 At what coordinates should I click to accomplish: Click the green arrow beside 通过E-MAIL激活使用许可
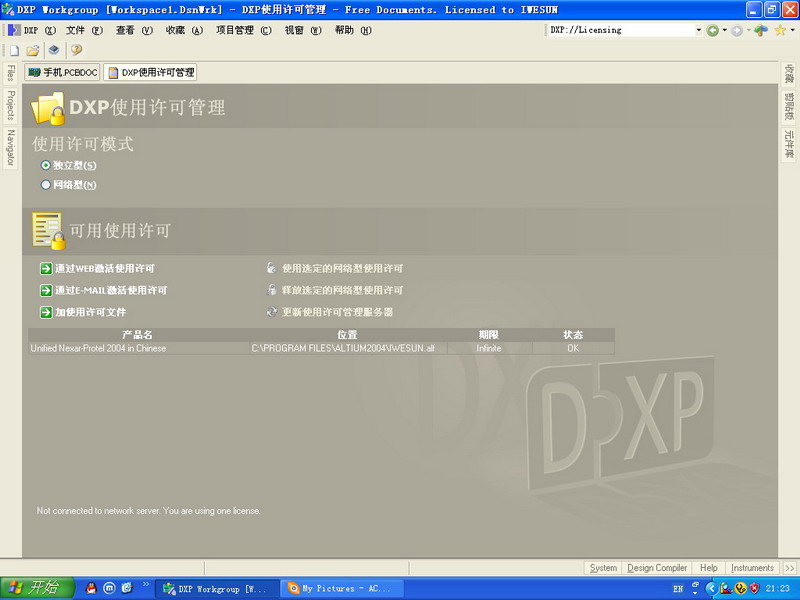(x=46, y=290)
